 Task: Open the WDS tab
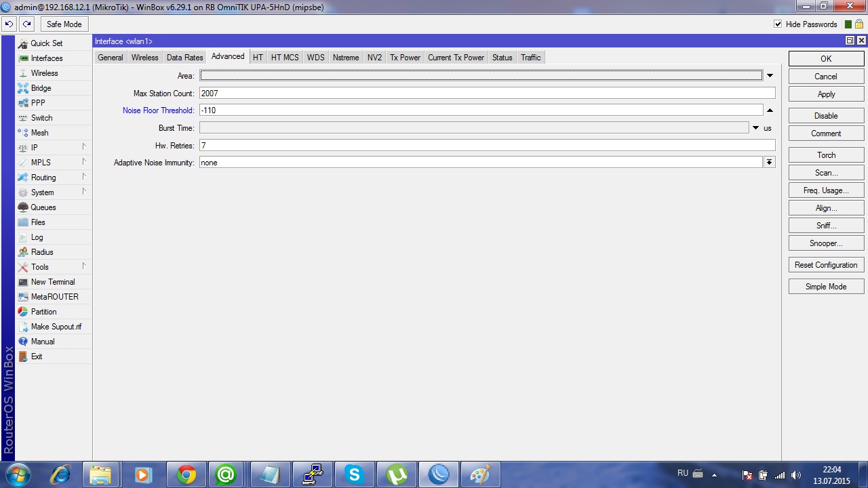[315, 58]
